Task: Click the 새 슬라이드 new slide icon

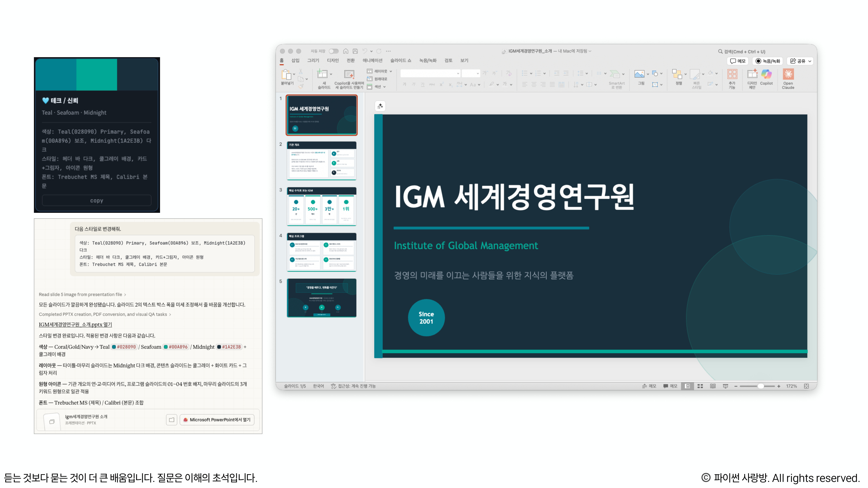Action: [x=322, y=74]
